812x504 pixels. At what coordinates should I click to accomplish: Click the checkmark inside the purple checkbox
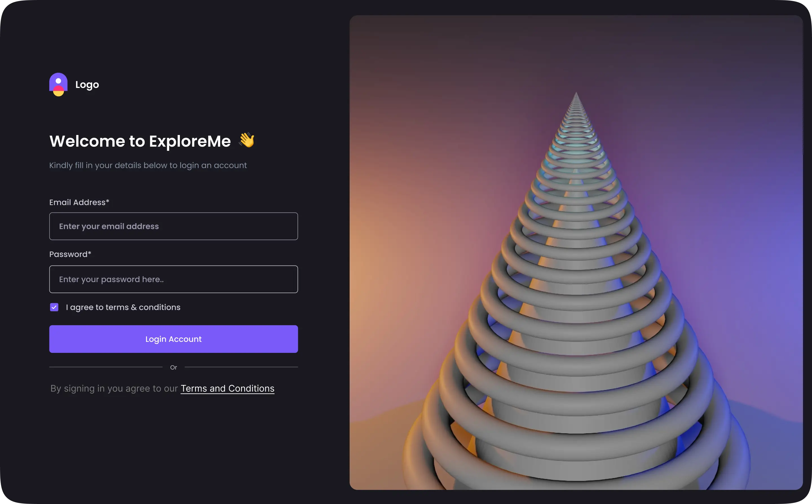click(x=54, y=307)
